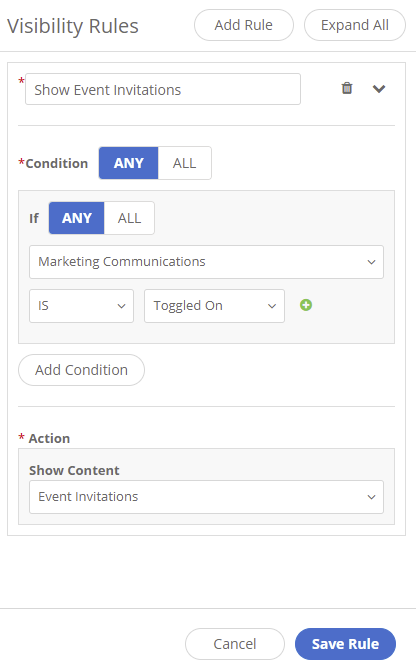This screenshot has height=670, width=416.
Task: Save the rule with Save Rule
Action: pos(345,644)
